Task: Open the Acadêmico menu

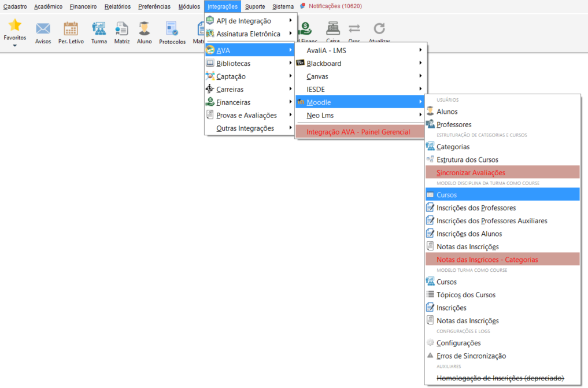Action: click(49, 6)
